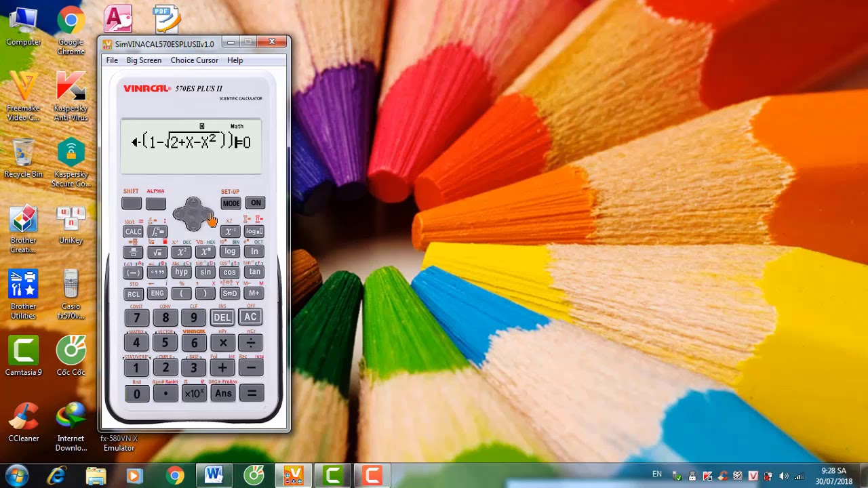Tap the open parenthesis key
Image resolution: width=868 pixels, height=488 pixels.
[181, 293]
